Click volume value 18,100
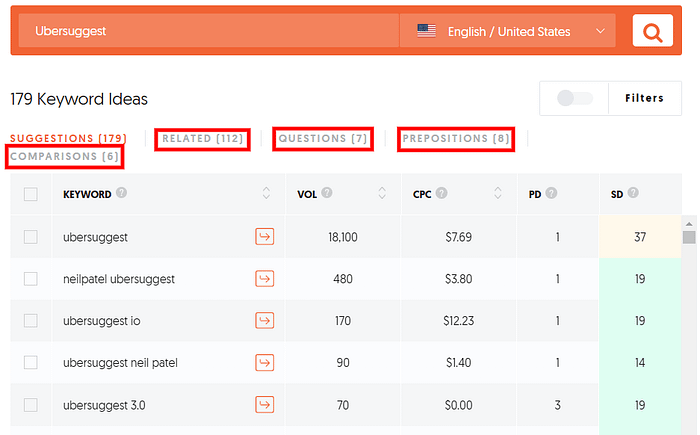Screen dimensions: 700x435 pyautogui.click(x=343, y=237)
